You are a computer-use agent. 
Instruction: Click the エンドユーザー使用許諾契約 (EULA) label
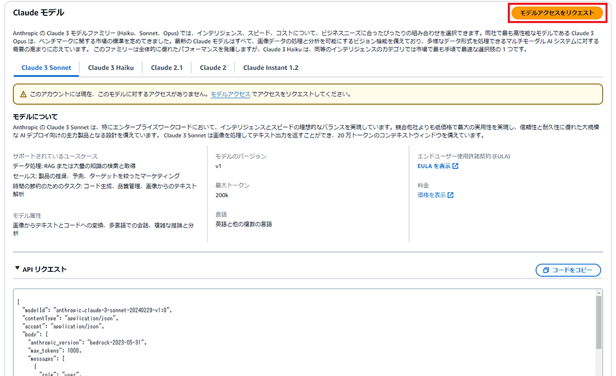pyautogui.click(x=464, y=156)
